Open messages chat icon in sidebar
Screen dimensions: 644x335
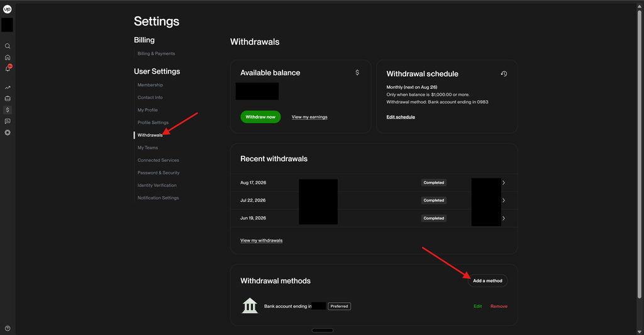(x=8, y=122)
